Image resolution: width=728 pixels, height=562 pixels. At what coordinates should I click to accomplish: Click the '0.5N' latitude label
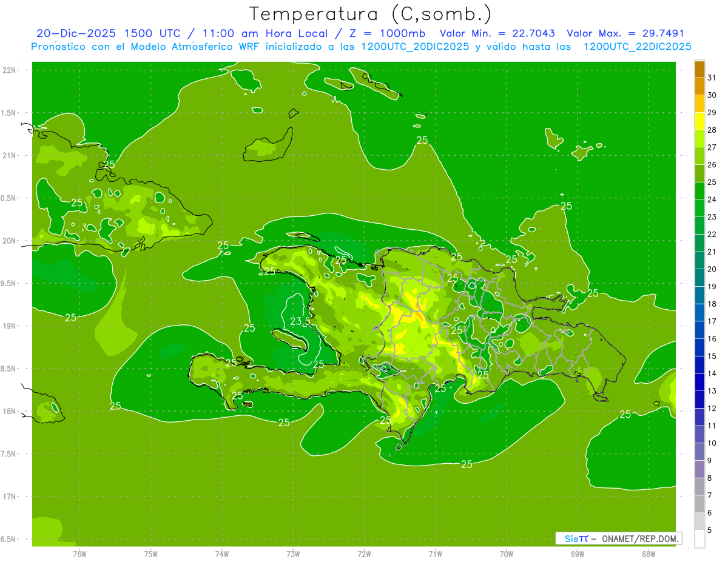9,198
